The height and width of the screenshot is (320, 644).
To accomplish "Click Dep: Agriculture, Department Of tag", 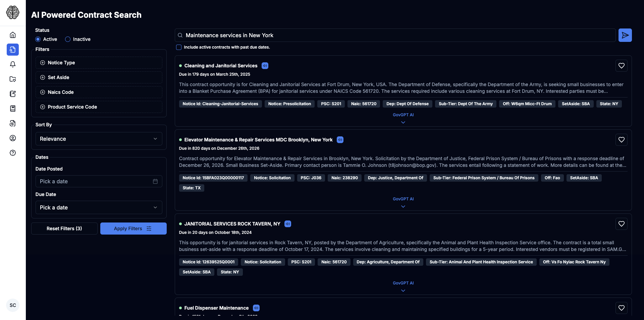I will pyautogui.click(x=388, y=262).
